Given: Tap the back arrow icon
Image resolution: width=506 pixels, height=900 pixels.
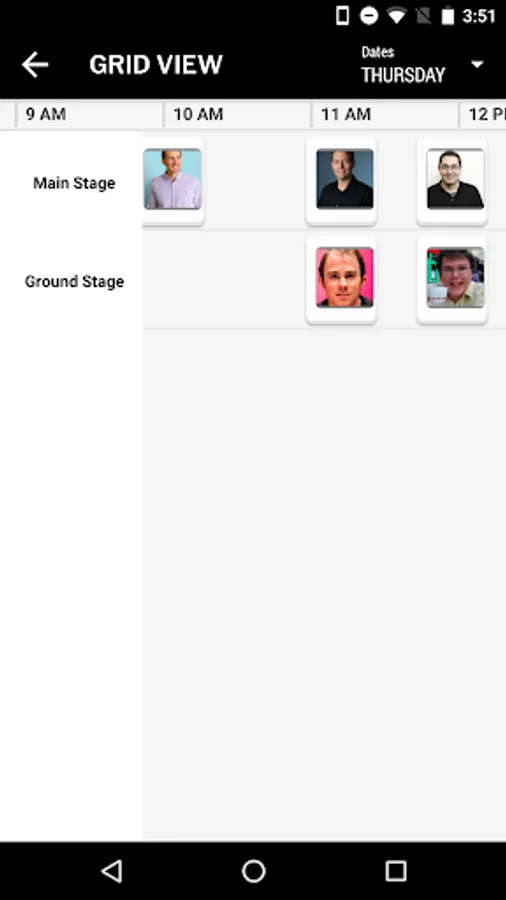Looking at the screenshot, I should 35,64.
